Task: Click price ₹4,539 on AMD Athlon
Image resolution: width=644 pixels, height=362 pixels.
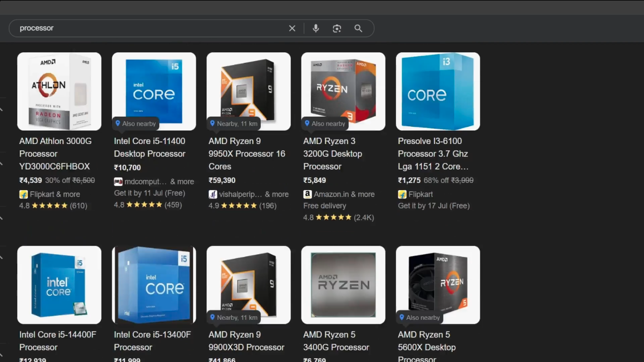Action: pos(31,180)
